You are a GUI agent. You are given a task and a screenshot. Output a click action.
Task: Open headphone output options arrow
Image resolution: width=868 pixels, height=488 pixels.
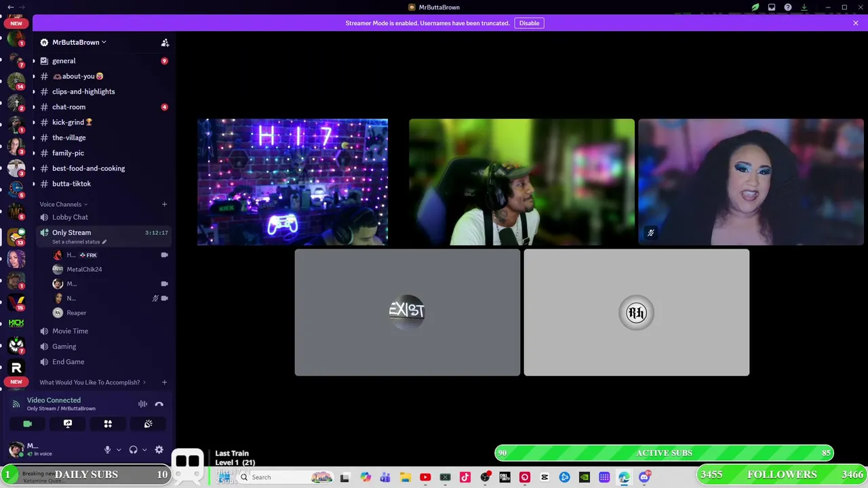[x=144, y=449]
